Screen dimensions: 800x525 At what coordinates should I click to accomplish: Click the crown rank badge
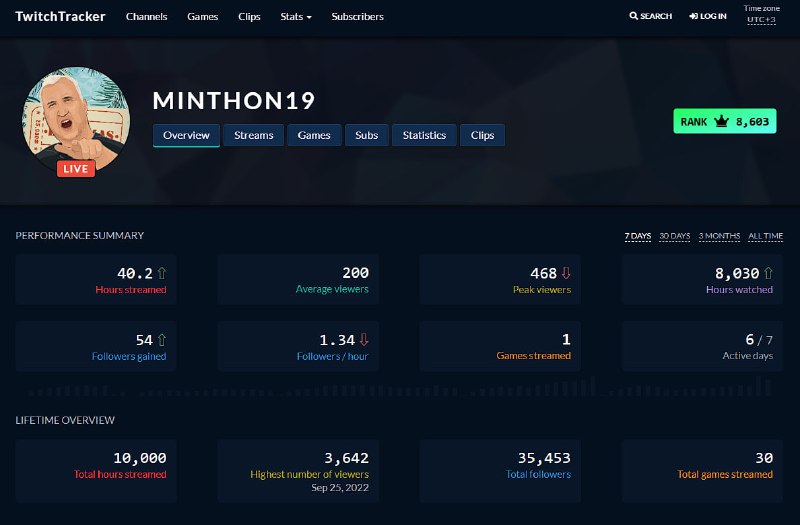tap(723, 122)
